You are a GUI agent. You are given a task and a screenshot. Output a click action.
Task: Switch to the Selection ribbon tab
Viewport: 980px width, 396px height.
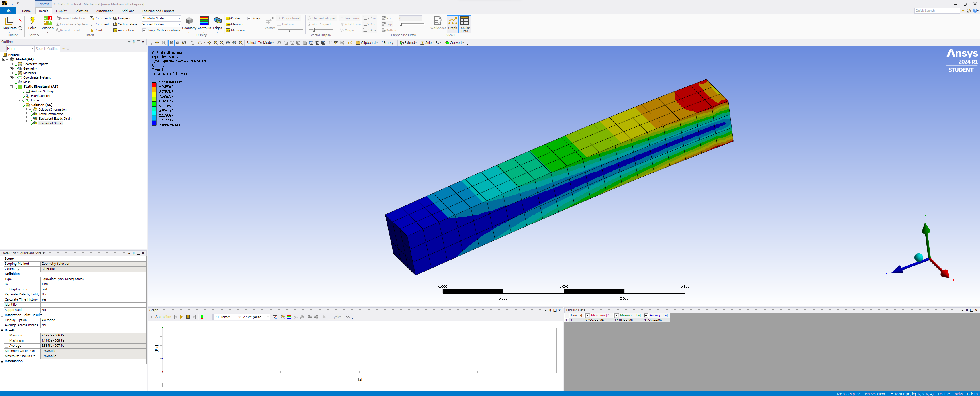tap(81, 11)
